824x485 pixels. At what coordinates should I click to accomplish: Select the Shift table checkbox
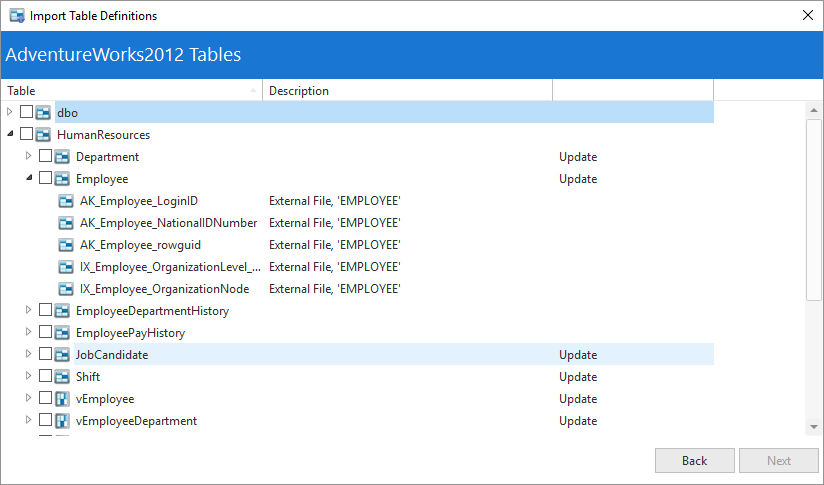[x=45, y=376]
